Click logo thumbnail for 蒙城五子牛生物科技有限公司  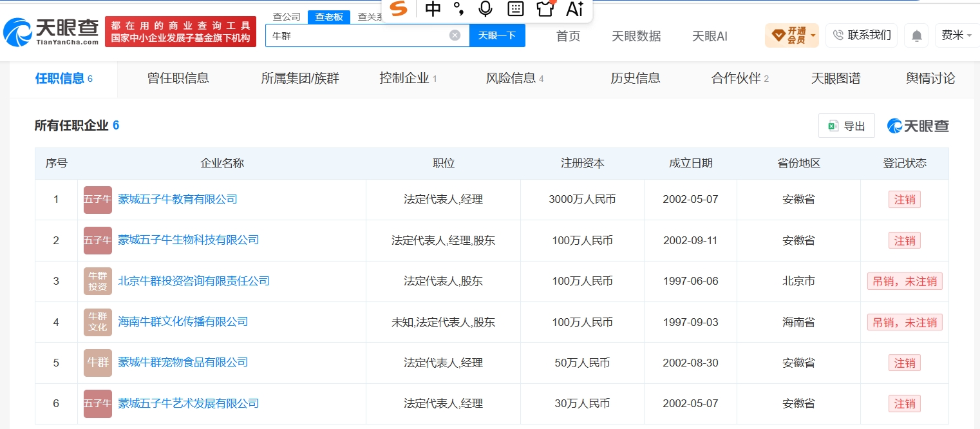[98, 240]
